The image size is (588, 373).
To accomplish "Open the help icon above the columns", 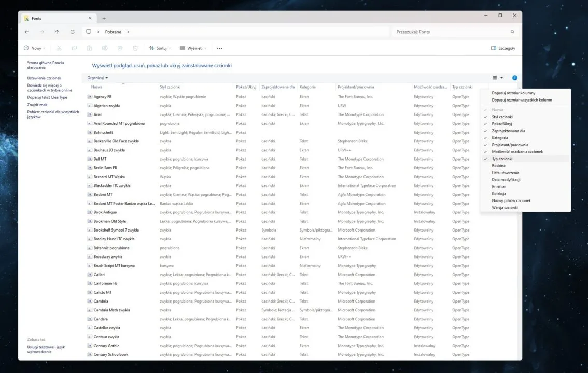I will pyautogui.click(x=514, y=78).
